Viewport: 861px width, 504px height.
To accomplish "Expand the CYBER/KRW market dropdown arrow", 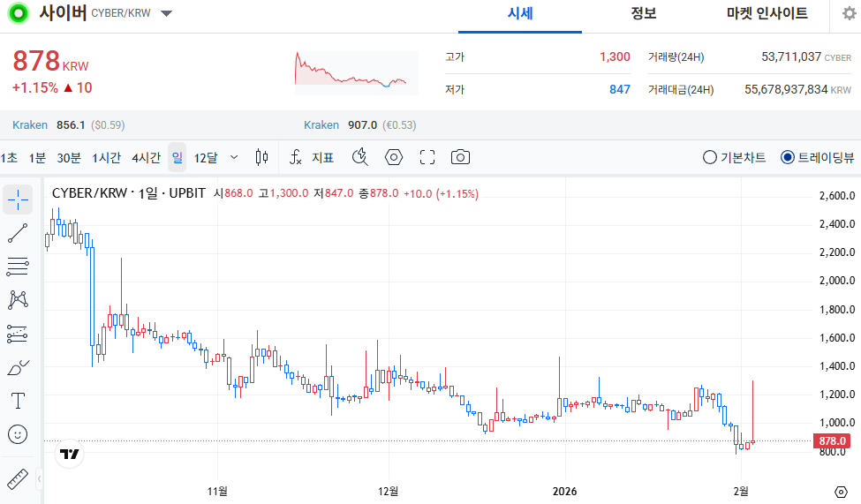I will (167, 13).
